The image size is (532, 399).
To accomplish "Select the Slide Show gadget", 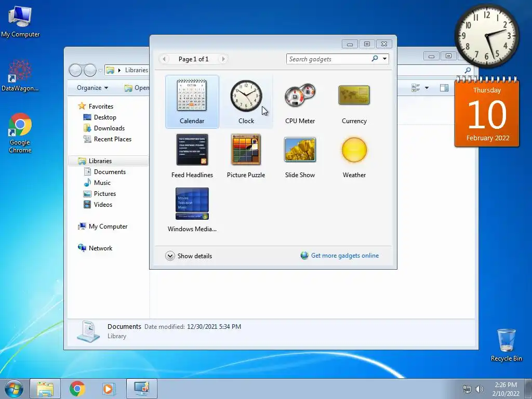I will (x=300, y=156).
